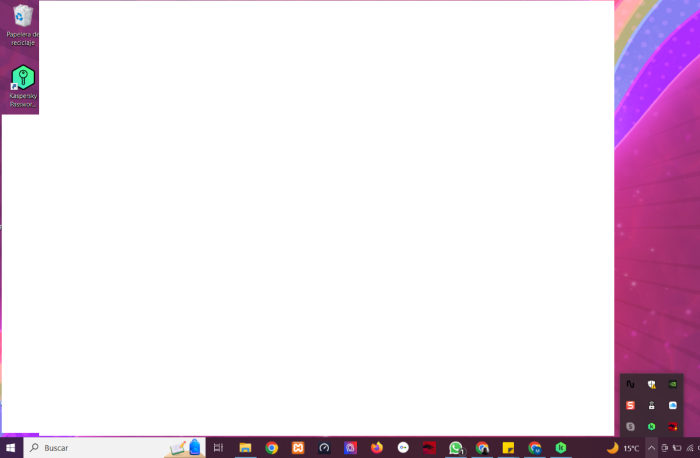
Task: Select the Papelera de reciclaje desktop icon
Action: point(22,25)
